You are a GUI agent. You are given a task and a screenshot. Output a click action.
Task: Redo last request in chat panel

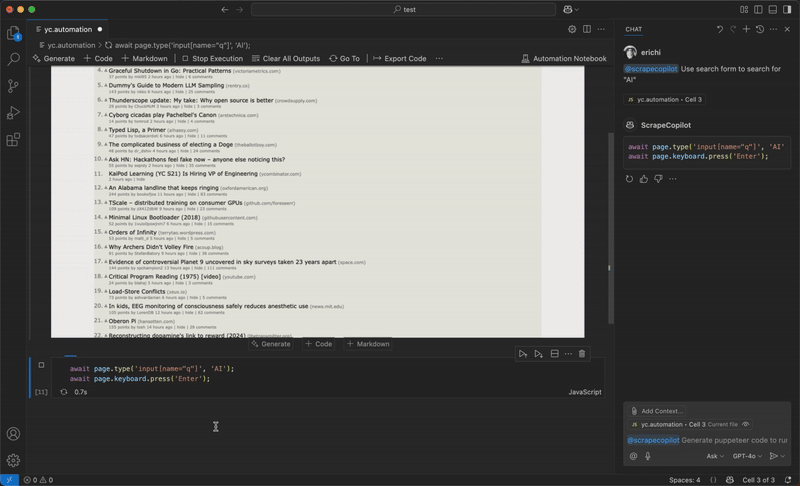coord(733,29)
